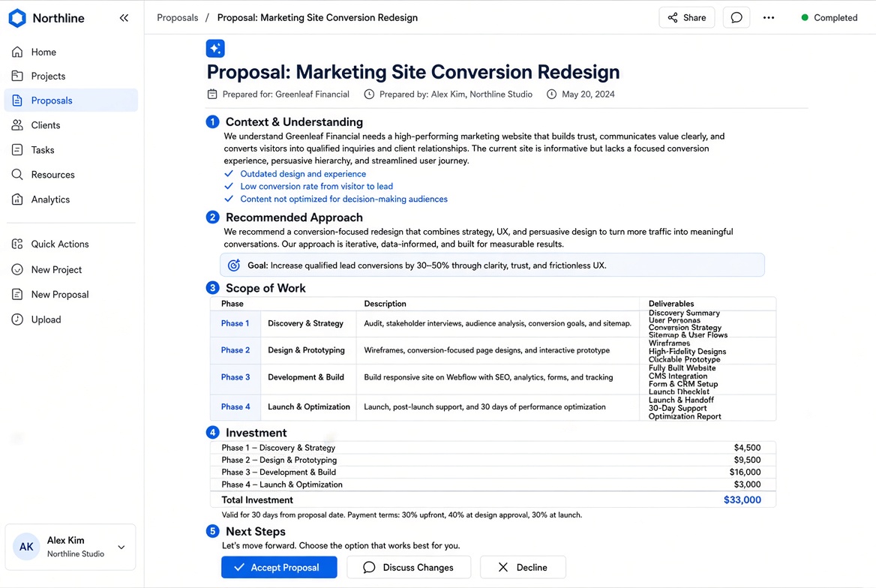
Task: Click the Share button
Action: click(686, 18)
